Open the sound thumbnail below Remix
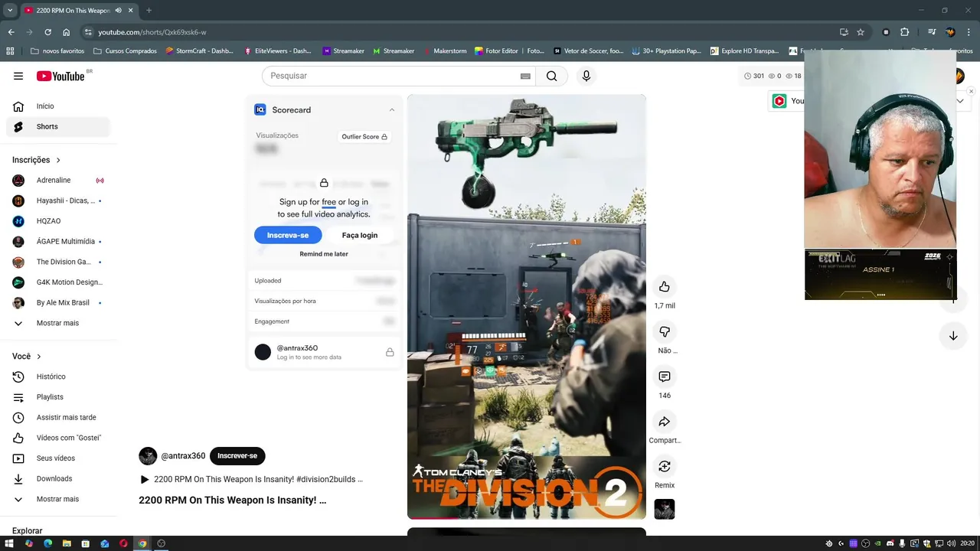 point(665,509)
